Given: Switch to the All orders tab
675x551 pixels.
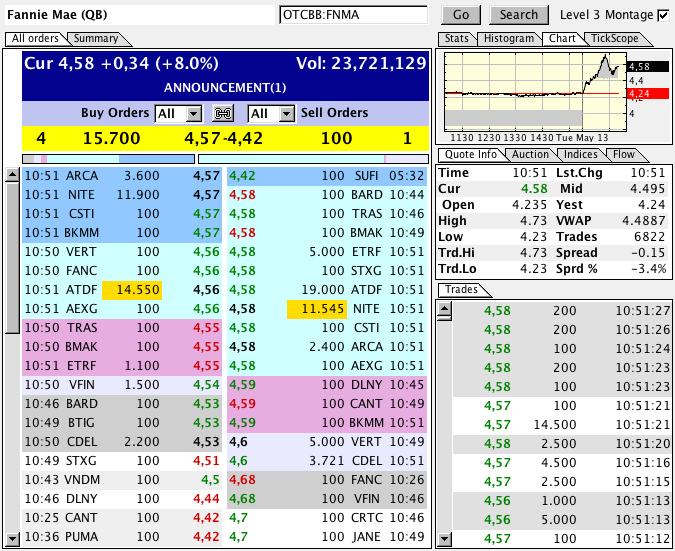Looking at the screenshot, I should click(x=35, y=38).
